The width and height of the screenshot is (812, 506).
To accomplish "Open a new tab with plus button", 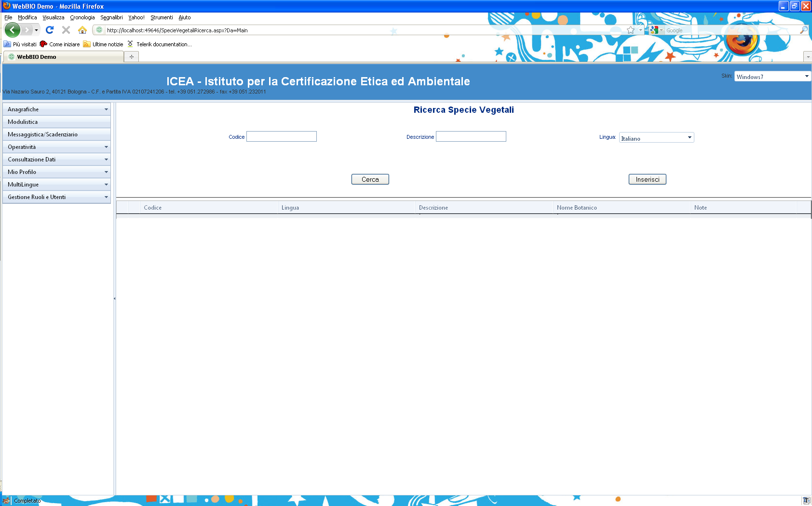I will coord(132,56).
